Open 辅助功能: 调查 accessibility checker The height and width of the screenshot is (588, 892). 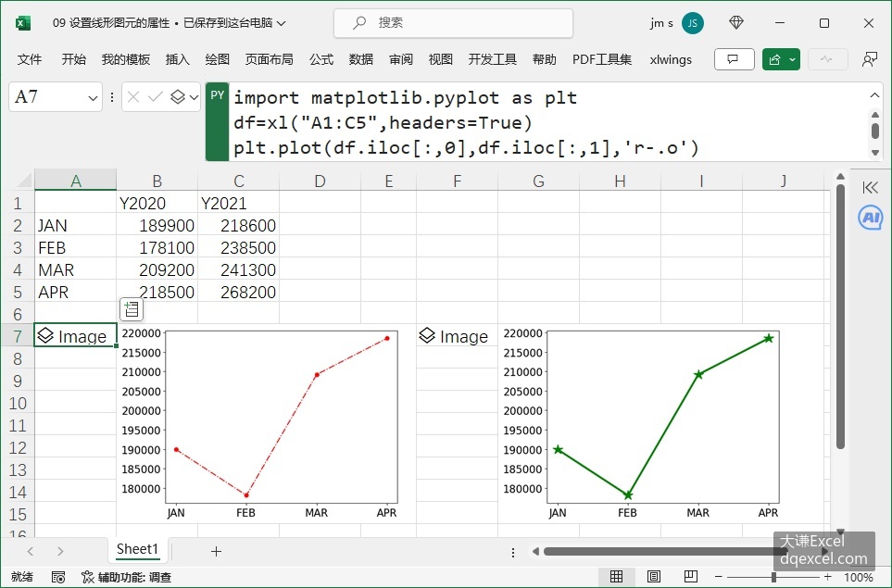(x=126, y=577)
